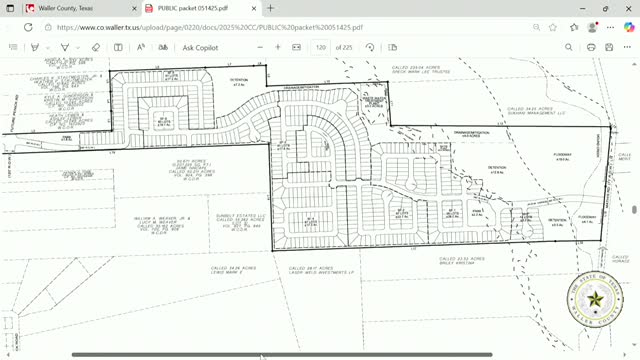Click the vertical scrollbar thumb
640x360 pixels.
click(x=634, y=209)
